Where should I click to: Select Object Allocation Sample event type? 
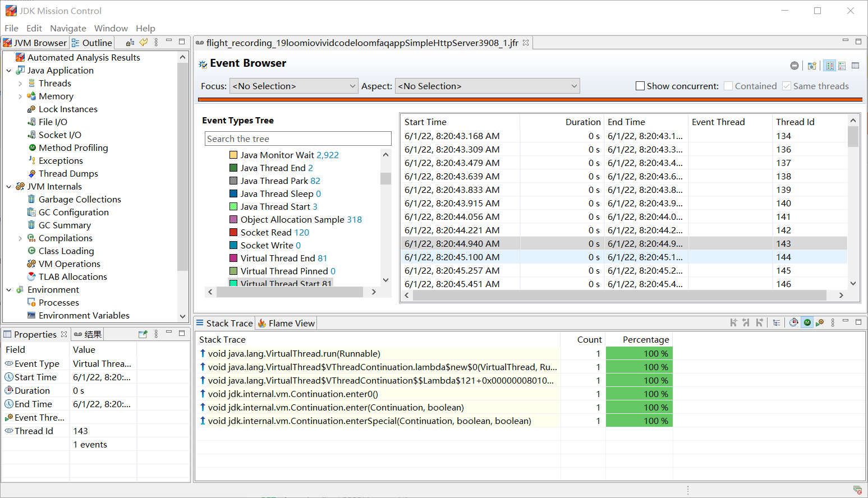(301, 219)
